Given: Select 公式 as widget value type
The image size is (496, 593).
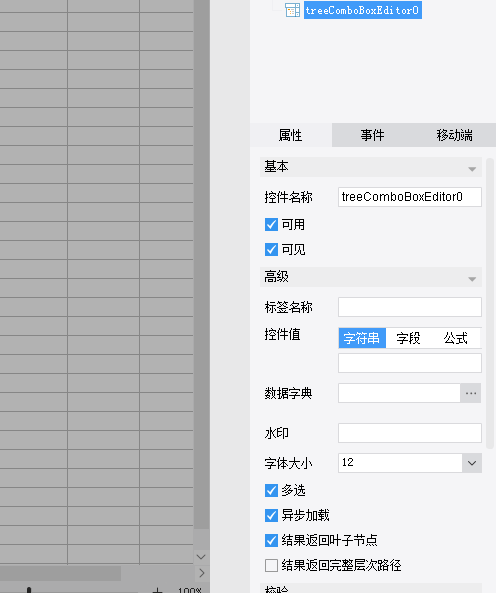Looking at the screenshot, I should (x=456, y=338).
